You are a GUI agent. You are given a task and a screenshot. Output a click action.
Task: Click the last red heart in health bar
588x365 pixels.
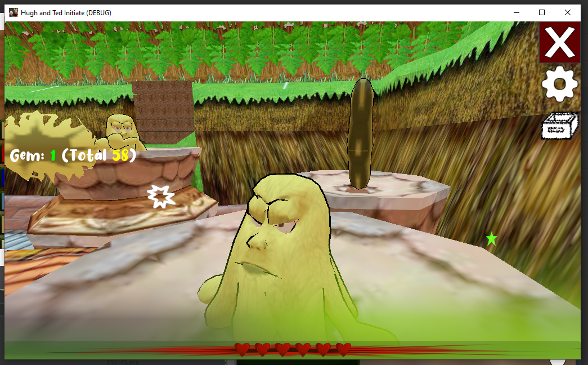pos(343,349)
